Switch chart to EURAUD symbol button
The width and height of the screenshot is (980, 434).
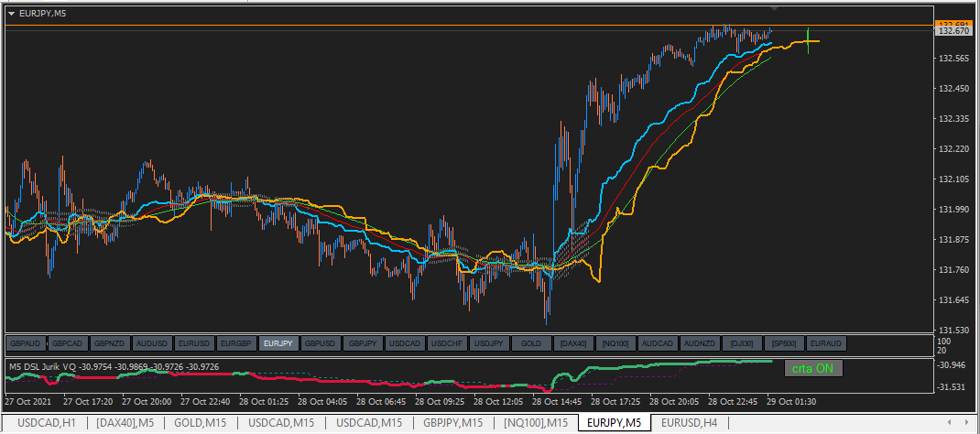click(826, 343)
